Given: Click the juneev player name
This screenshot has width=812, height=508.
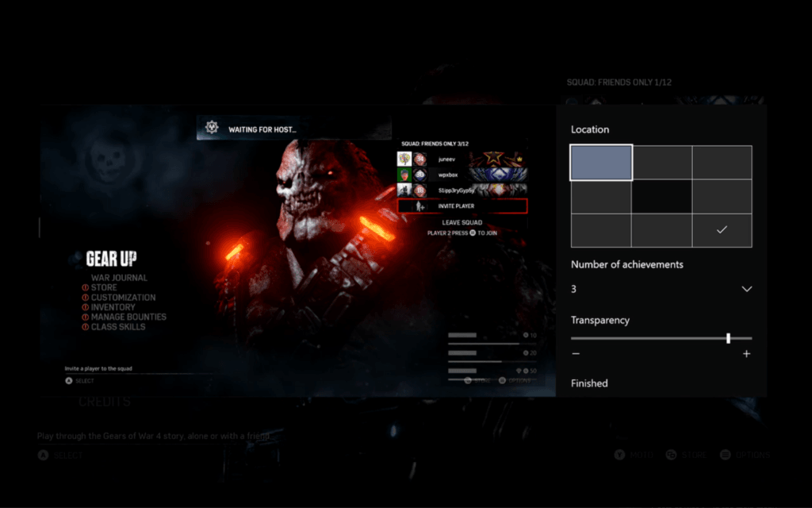Looking at the screenshot, I should click(446, 159).
